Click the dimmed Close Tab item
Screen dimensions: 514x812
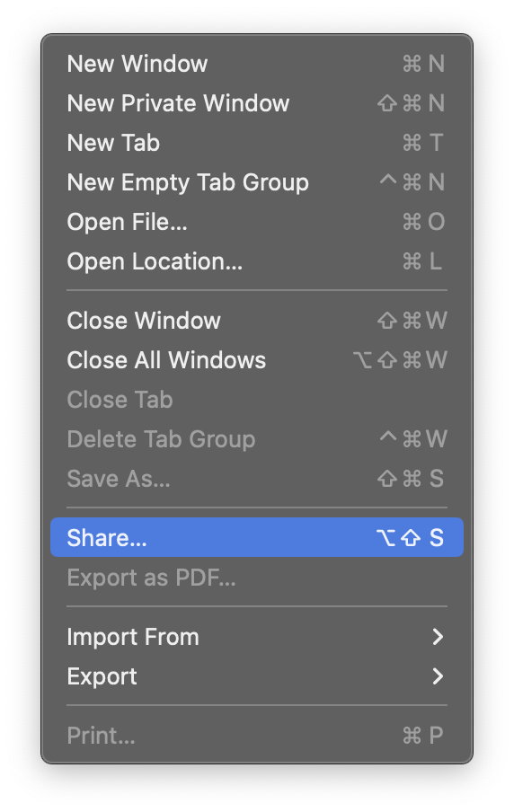pyautogui.click(x=256, y=400)
